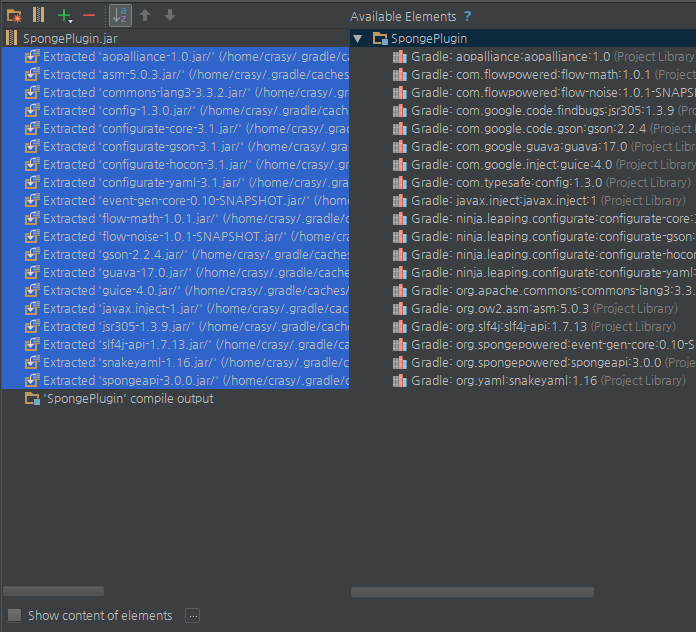Select Extracted 'configurate-core-3.1.jar/' row
Image resolution: width=696 pixels, height=632 pixels.
(x=175, y=129)
